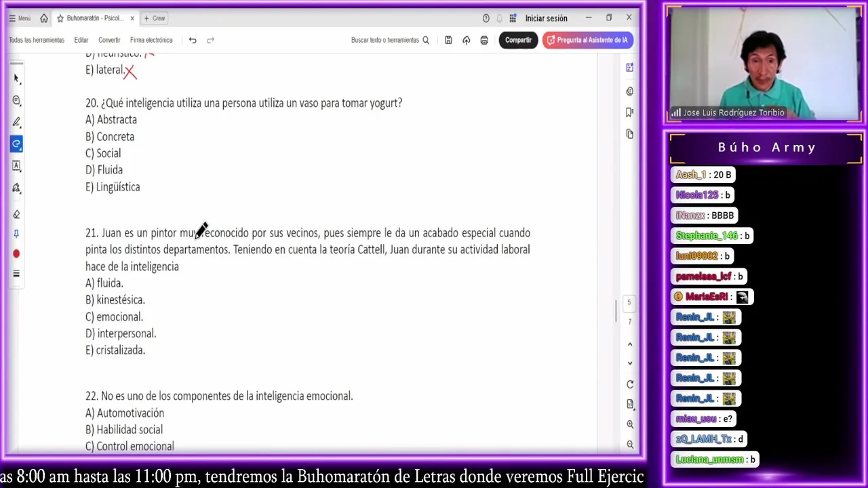Click the Buscar texto o herramientas search field
The width and height of the screenshot is (868, 488).
390,40
